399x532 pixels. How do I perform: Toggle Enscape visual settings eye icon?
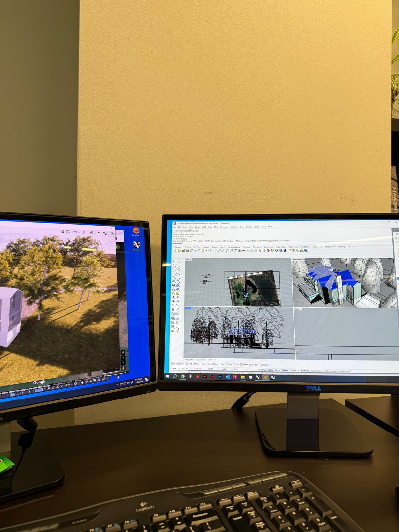click(x=99, y=233)
